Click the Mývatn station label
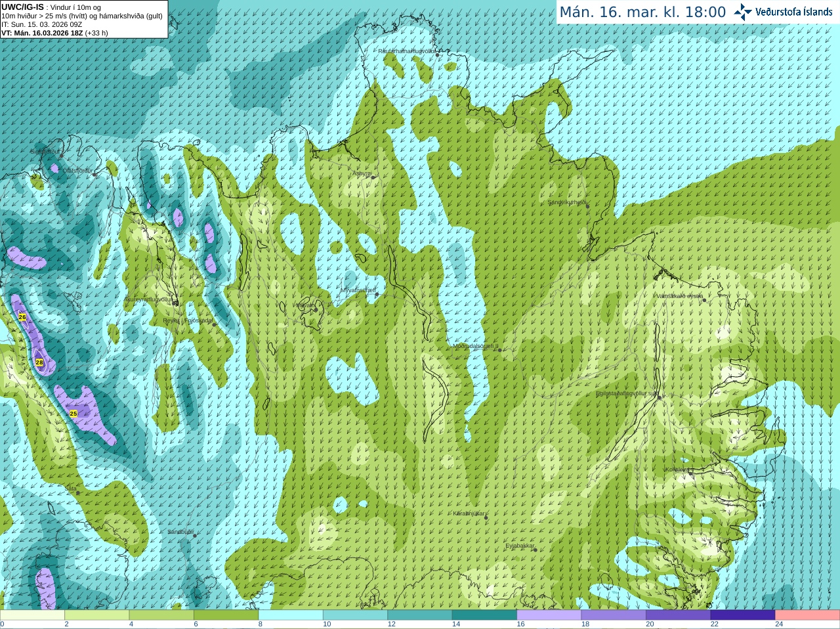The image size is (840, 629). click(x=305, y=305)
